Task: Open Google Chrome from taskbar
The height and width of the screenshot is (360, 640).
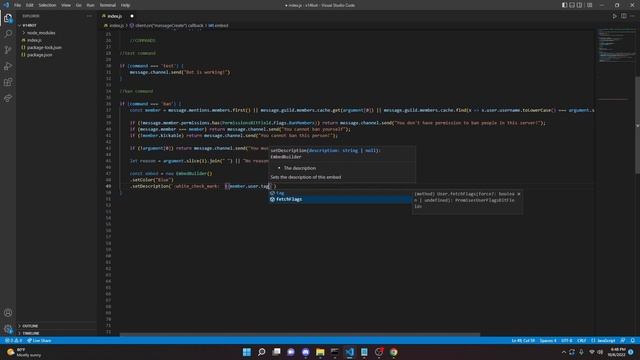Action: point(393,352)
